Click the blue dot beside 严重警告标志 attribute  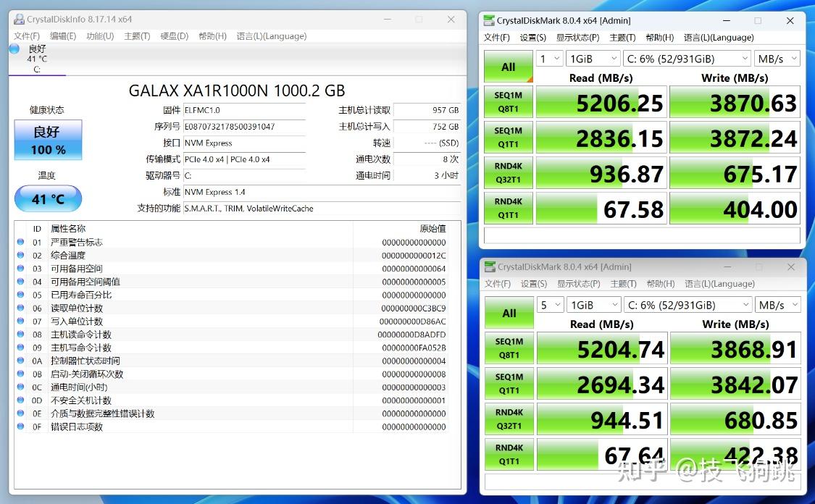pyautogui.click(x=21, y=242)
